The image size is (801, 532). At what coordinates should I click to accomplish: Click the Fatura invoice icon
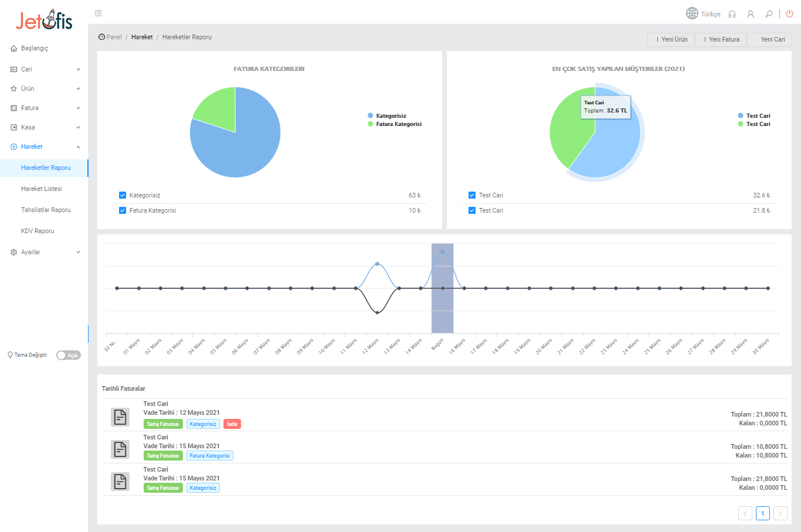[13, 108]
